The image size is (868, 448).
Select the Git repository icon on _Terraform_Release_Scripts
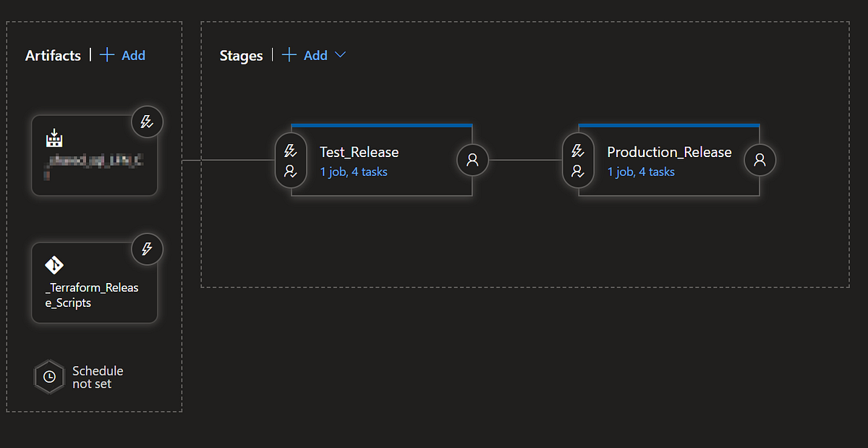[54, 264]
